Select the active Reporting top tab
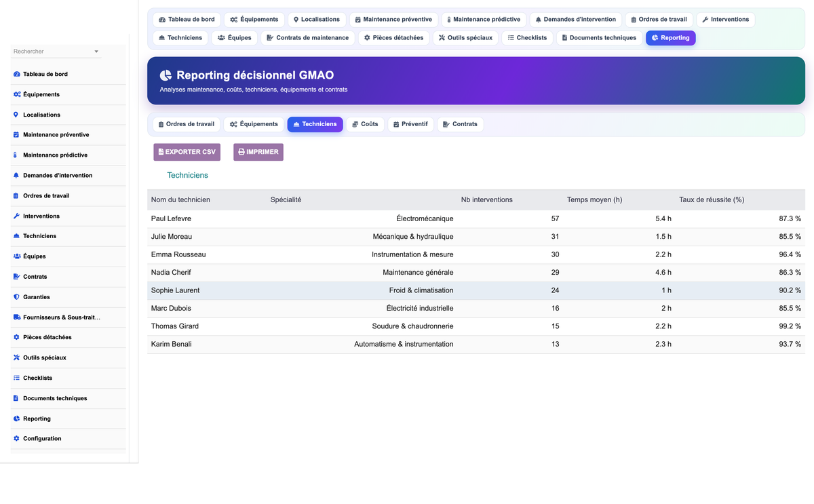The width and height of the screenshot is (814, 504). pos(670,38)
